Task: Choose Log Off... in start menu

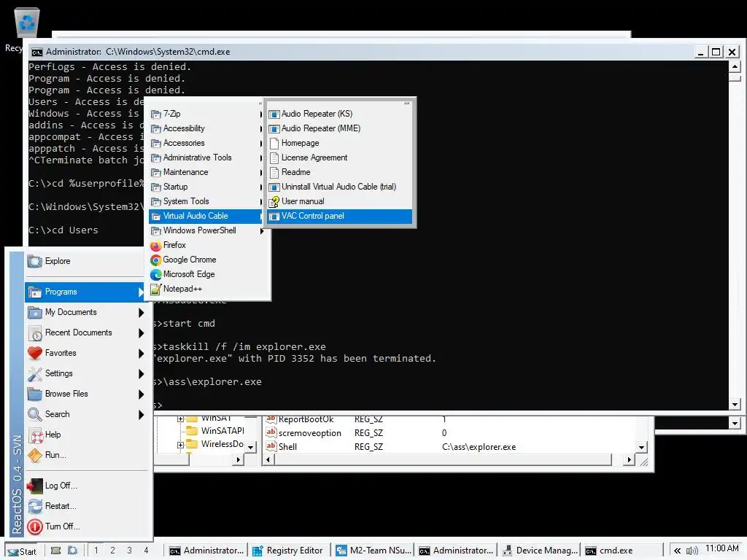Action: coord(86,485)
